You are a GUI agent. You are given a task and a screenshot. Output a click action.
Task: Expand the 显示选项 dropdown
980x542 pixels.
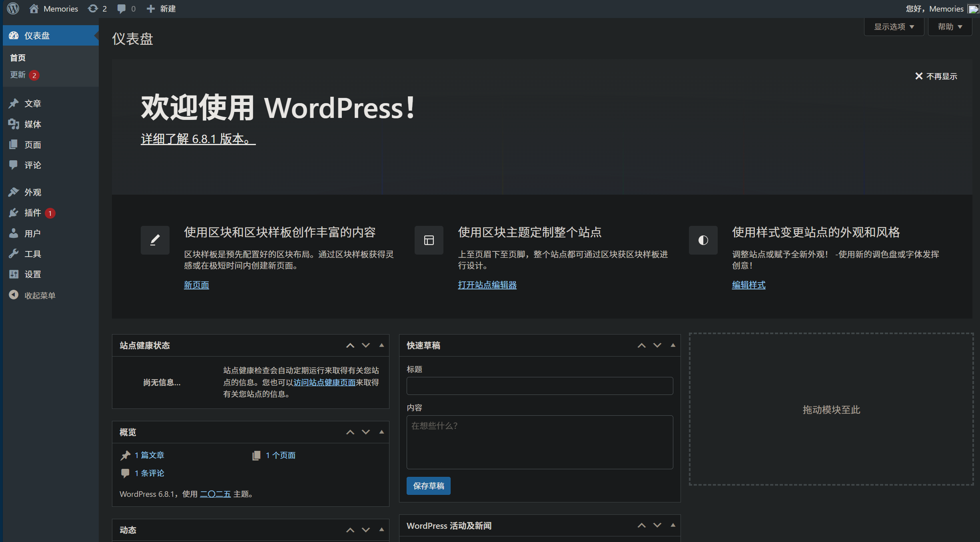coord(894,27)
